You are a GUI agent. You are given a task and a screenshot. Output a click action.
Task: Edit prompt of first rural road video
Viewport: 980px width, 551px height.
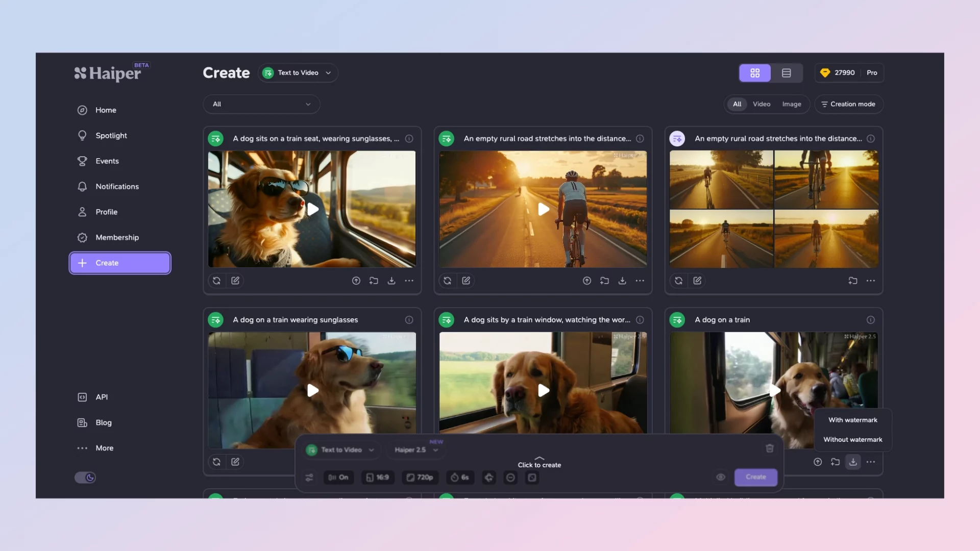pos(466,281)
